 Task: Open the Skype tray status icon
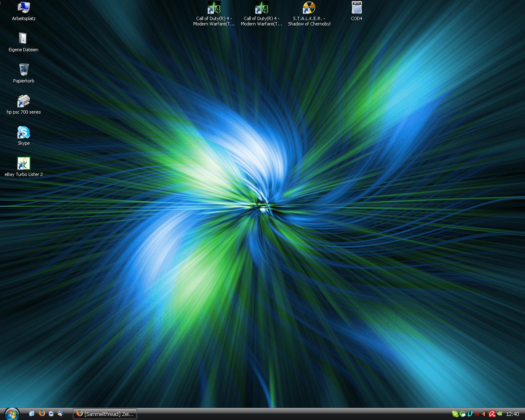[455, 414]
